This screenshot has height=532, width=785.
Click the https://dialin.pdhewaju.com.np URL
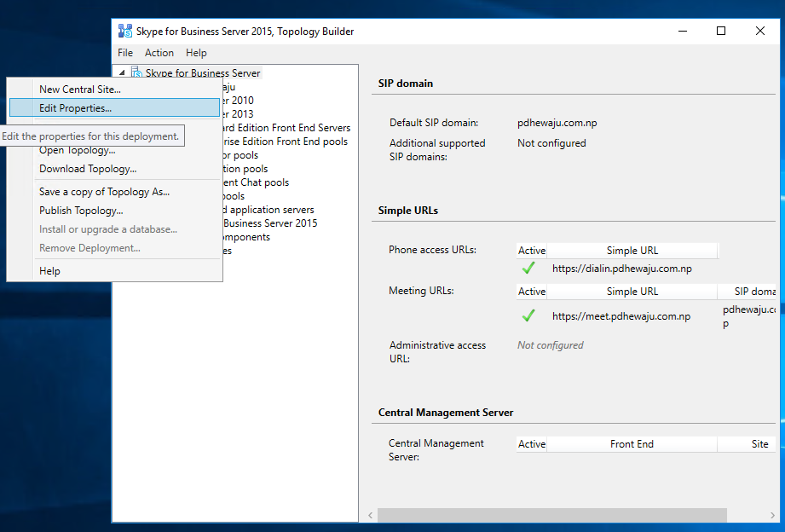click(622, 269)
